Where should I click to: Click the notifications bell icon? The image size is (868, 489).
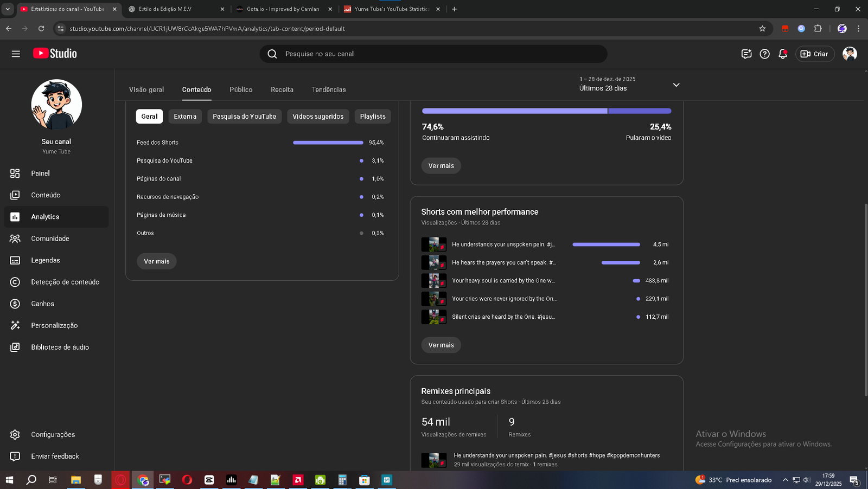(782, 54)
